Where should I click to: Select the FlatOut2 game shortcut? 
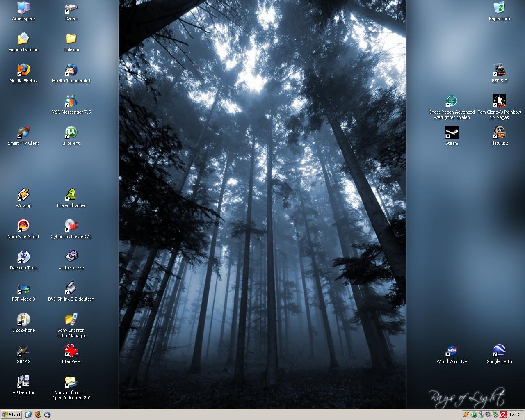[499, 133]
